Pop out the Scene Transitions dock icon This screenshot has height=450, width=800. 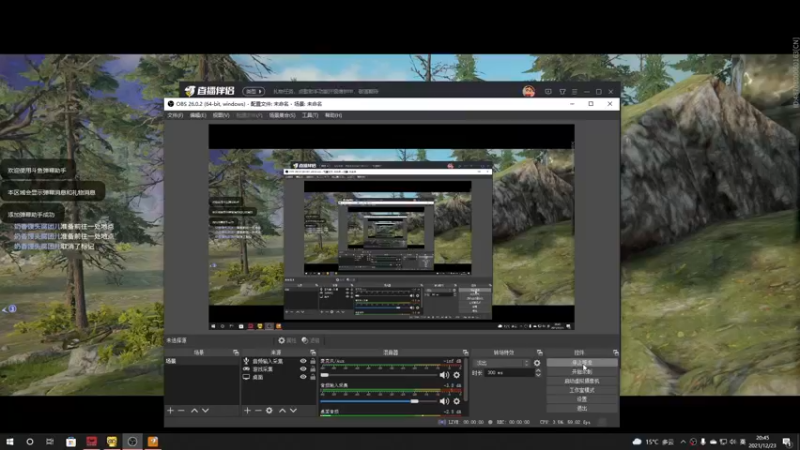[540, 353]
